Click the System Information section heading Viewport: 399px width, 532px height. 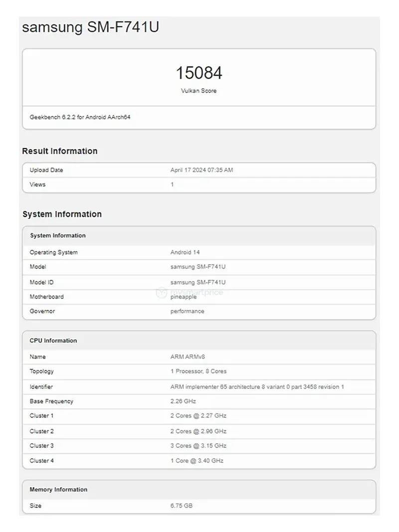62,214
